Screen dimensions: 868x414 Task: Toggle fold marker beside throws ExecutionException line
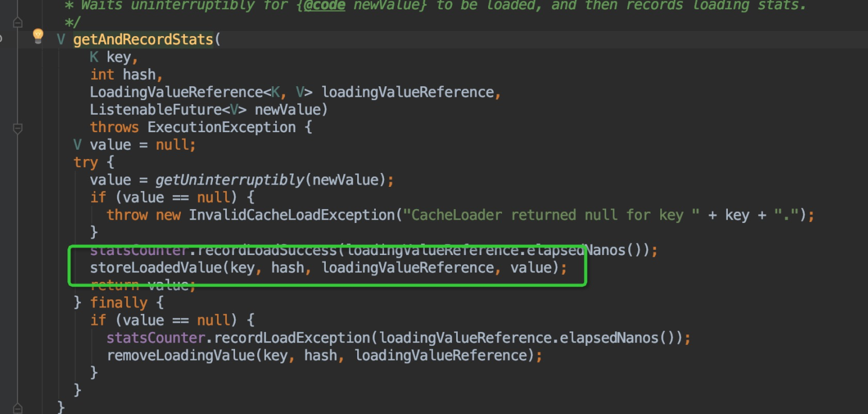point(17,128)
